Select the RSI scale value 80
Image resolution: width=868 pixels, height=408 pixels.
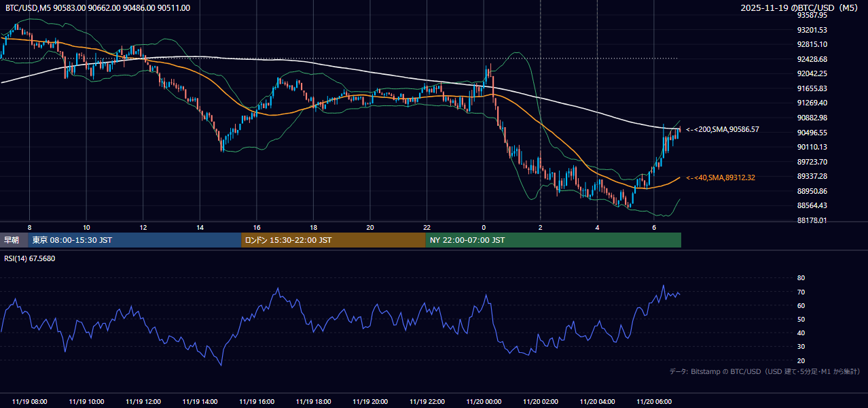click(801, 278)
